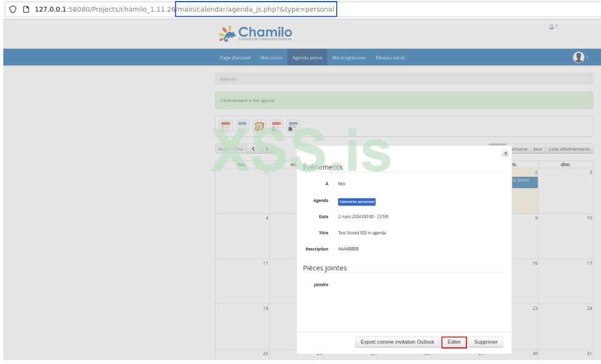601x364 pixels.
Task: Click the Chamilo logo
Action: pyautogui.click(x=256, y=34)
